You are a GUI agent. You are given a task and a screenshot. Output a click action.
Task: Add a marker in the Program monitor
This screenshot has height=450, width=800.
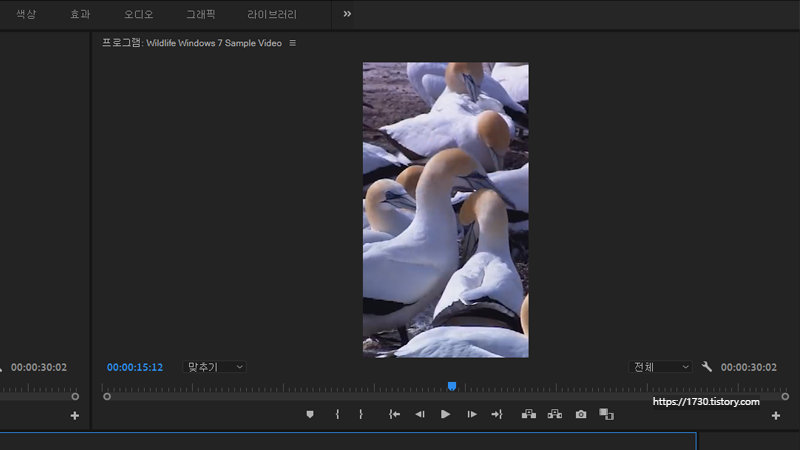[310, 414]
